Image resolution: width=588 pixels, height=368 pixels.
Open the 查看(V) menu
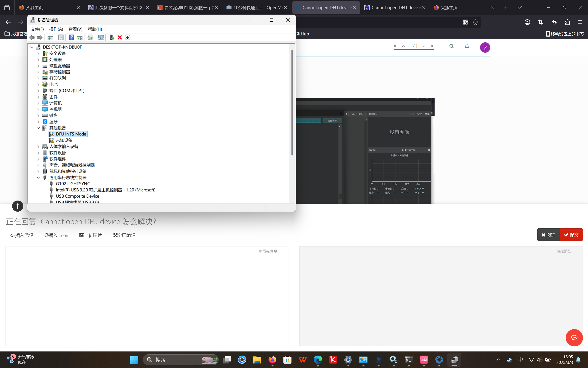pos(76,29)
